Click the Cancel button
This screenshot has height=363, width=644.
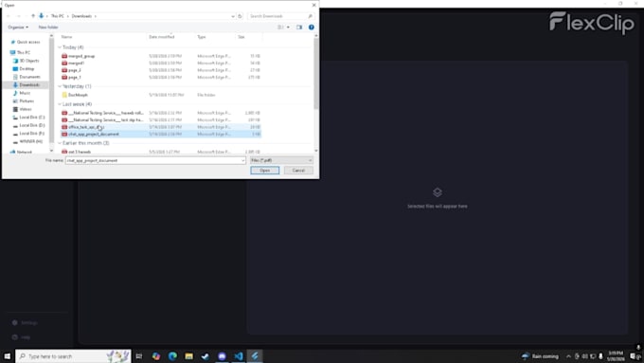[x=298, y=171]
